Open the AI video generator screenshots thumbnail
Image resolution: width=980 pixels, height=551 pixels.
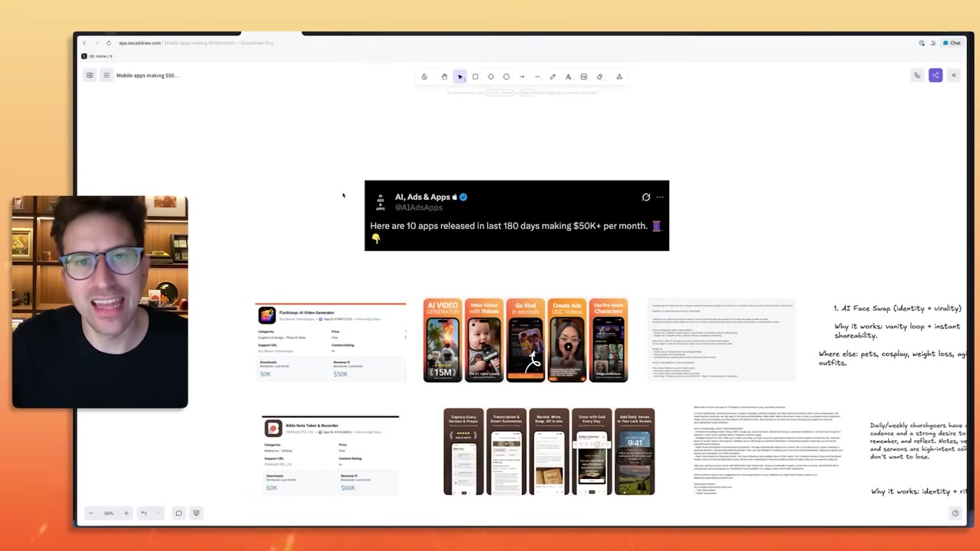click(525, 341)
